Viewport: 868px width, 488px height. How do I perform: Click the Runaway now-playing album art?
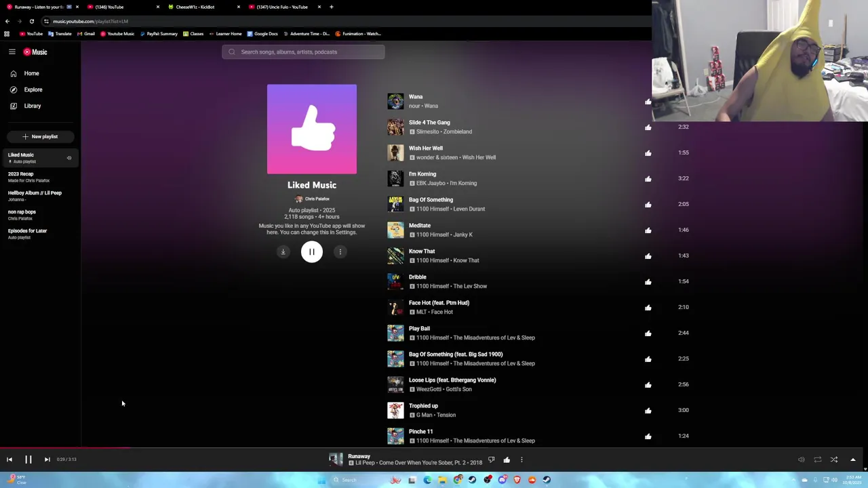336,460
